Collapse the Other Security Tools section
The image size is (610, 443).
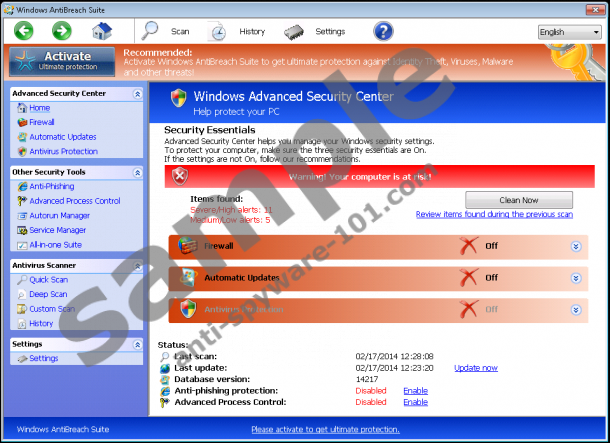tap(137, 172)
